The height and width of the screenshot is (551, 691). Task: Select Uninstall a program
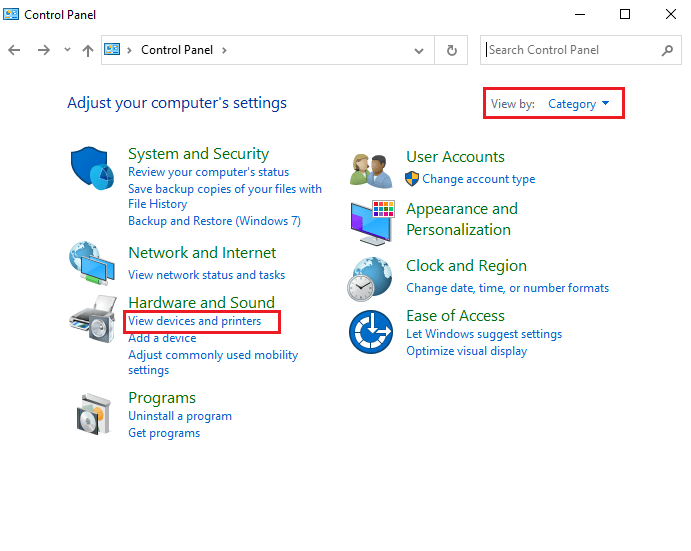point(180,416)
